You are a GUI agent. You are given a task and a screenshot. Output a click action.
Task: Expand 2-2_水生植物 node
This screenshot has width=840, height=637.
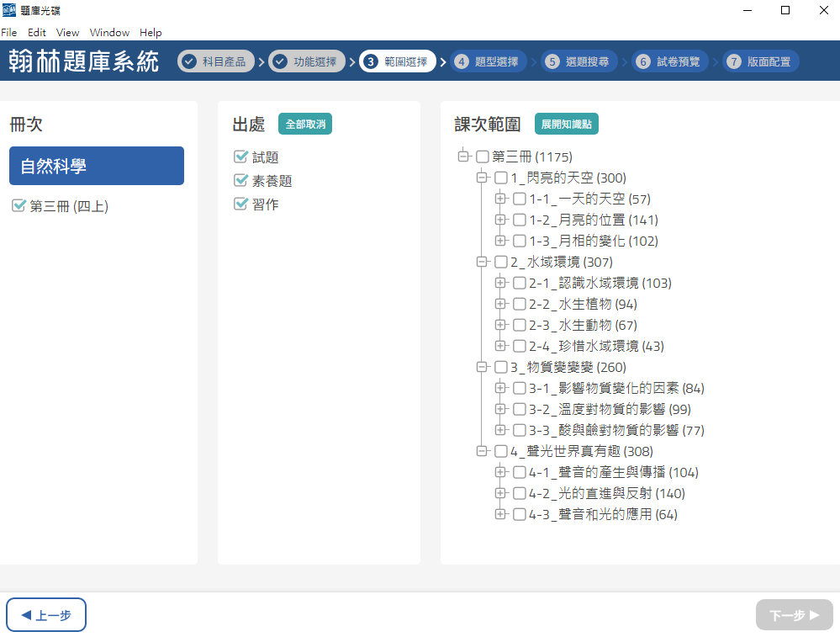pos(499,304)
